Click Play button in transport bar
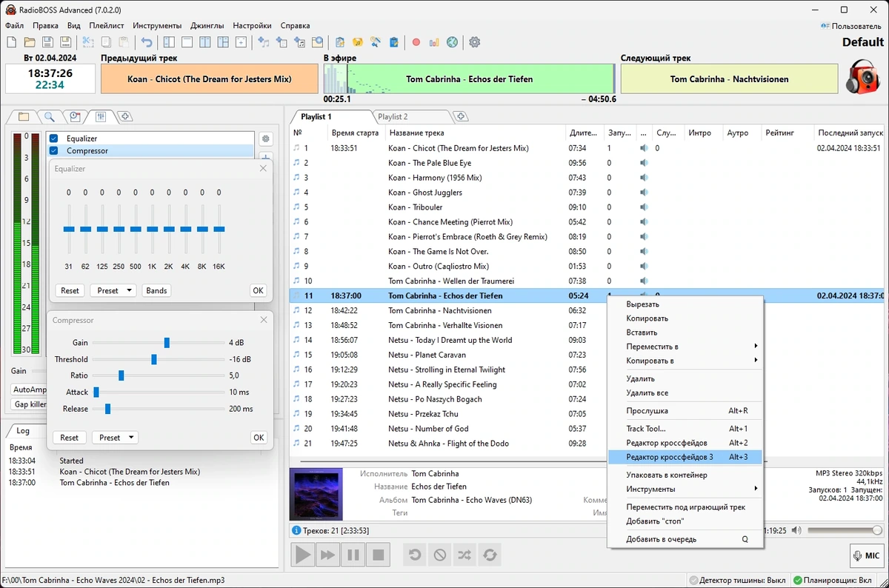889x588 pixels. pos(302,554)
